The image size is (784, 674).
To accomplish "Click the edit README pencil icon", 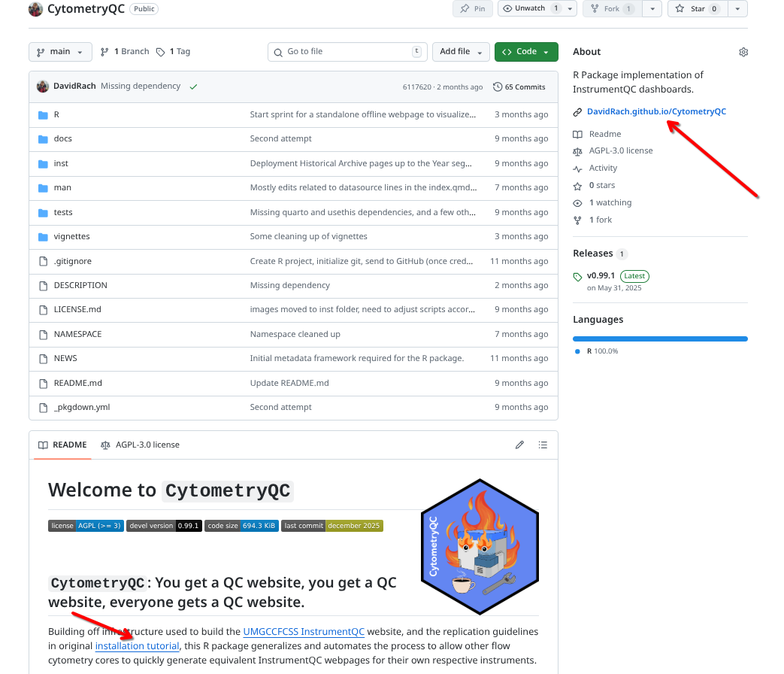I will (x=519, y=445).
